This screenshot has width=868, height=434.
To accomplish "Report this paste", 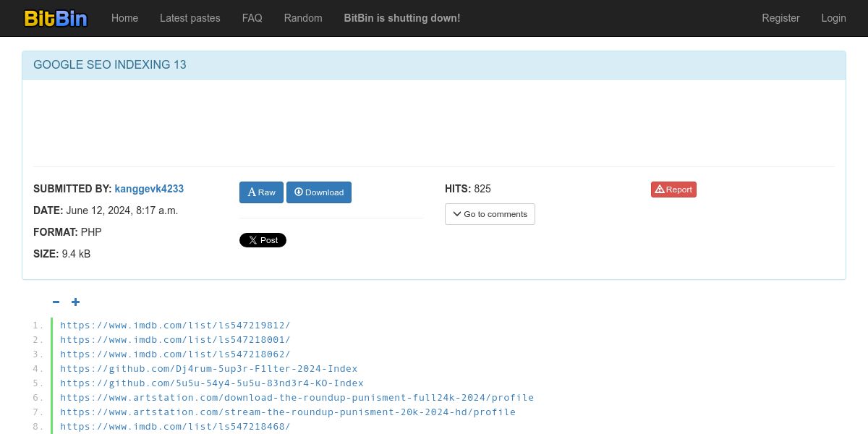I will click(x=673, y=190).
